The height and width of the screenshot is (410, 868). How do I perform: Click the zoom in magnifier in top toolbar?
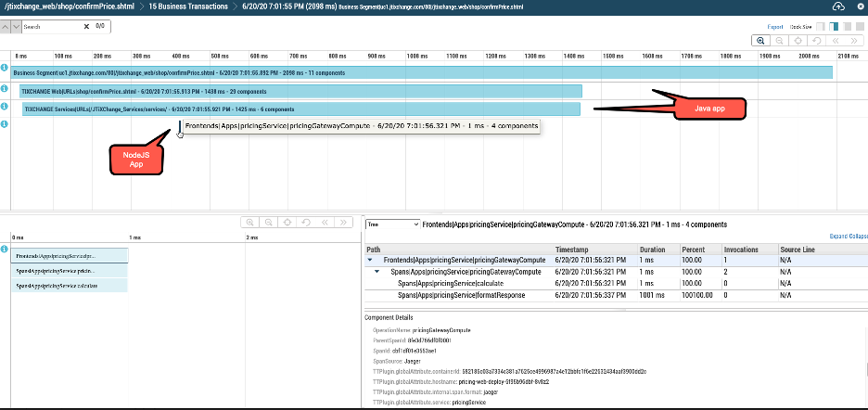[761, 41]
